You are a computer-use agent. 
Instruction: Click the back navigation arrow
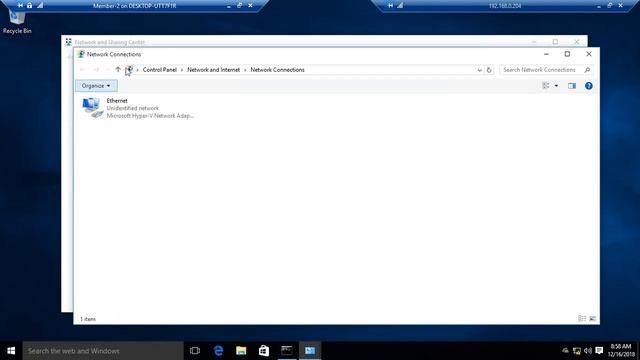[x=82, y=70]
